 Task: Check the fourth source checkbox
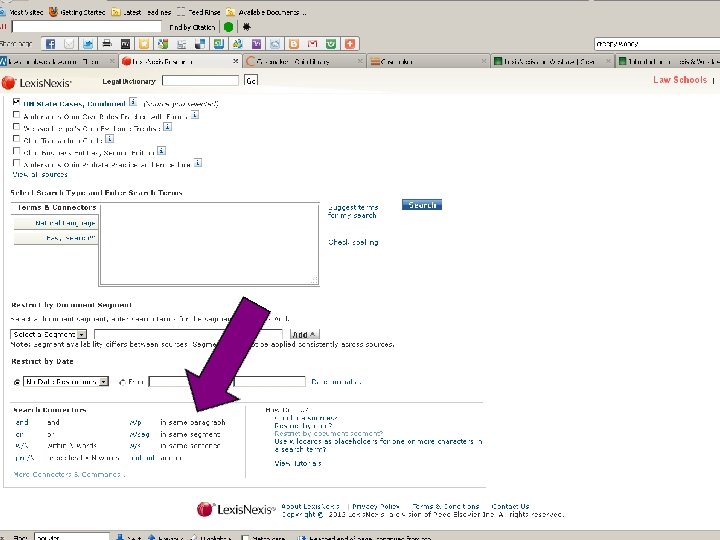[17, 138]
